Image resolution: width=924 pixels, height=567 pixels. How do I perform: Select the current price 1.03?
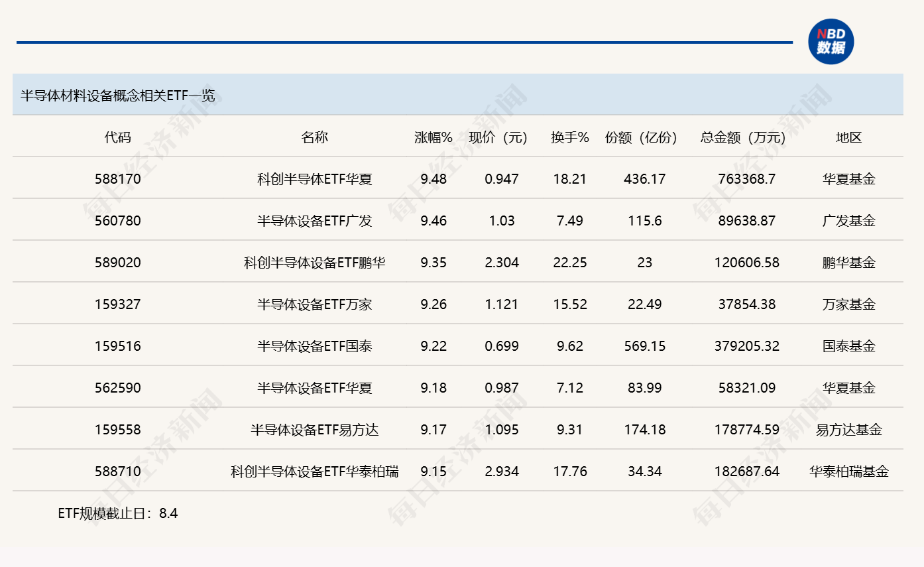tap(502, 221)
